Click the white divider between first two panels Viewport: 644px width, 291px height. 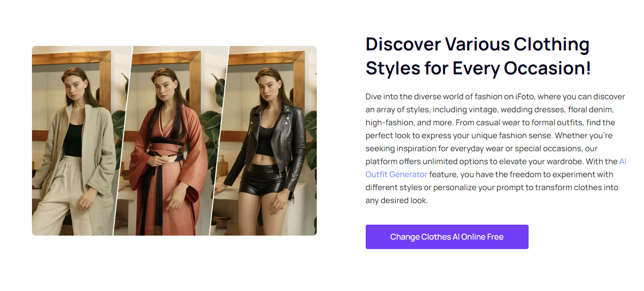pos(123,141)
